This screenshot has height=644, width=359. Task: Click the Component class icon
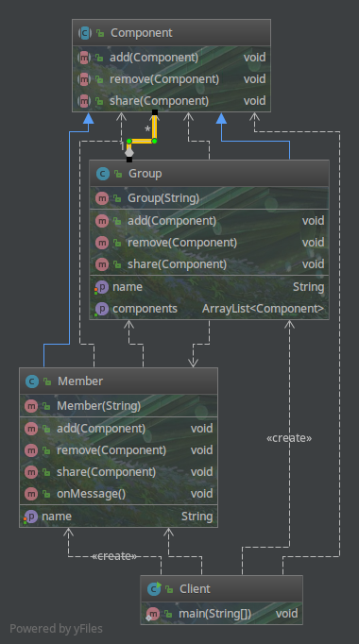pyautogui.click(x=85, y=33)
